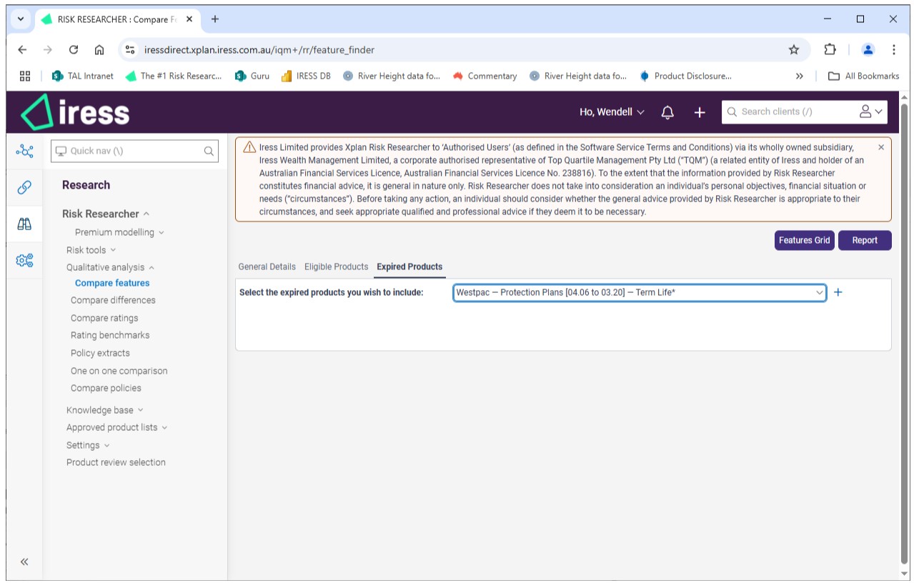Open the expired products dropdown
Image resolution: width=914 pixels, height=588 pixels.
640,292
